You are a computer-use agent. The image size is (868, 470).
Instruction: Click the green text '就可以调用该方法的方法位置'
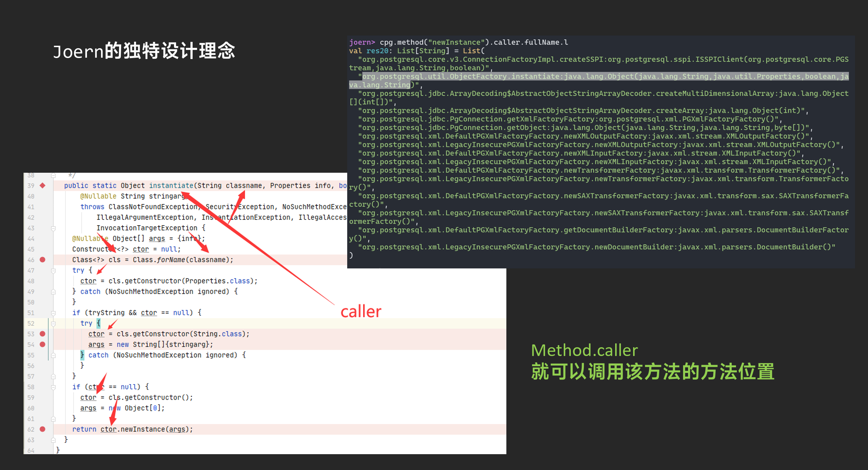[x=653, y=372]
